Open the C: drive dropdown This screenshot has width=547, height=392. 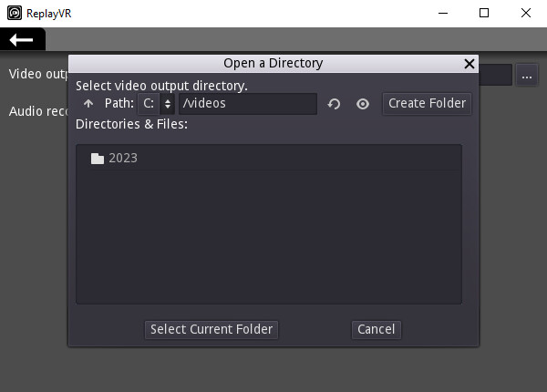click(x=156, y=104)
